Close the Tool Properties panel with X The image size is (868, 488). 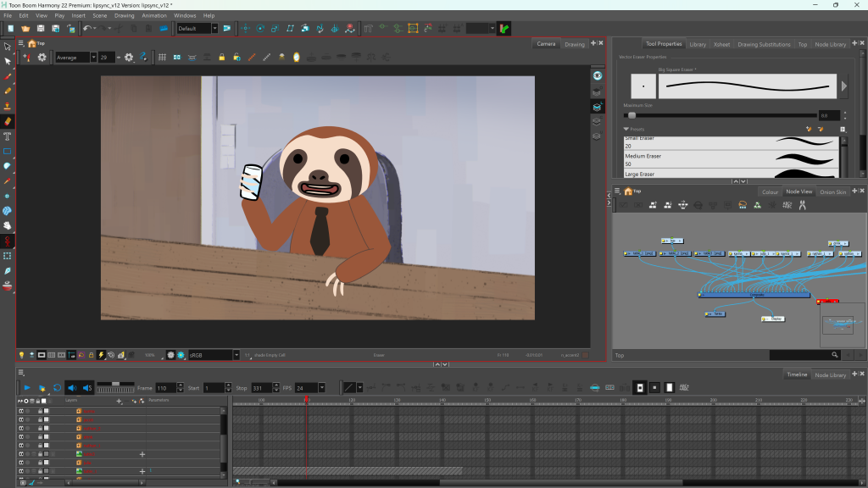tap(862, 42)
